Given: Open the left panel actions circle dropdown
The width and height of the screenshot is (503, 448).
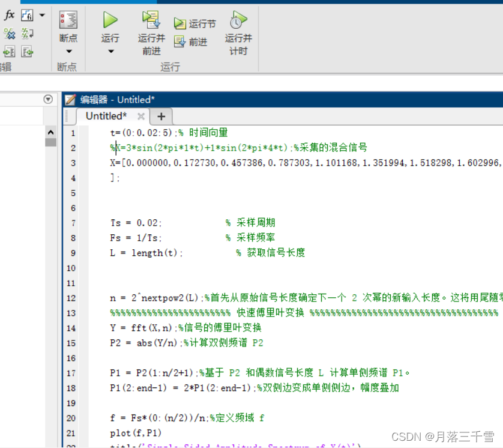Looking at the screenshot, I should [48, 99].
